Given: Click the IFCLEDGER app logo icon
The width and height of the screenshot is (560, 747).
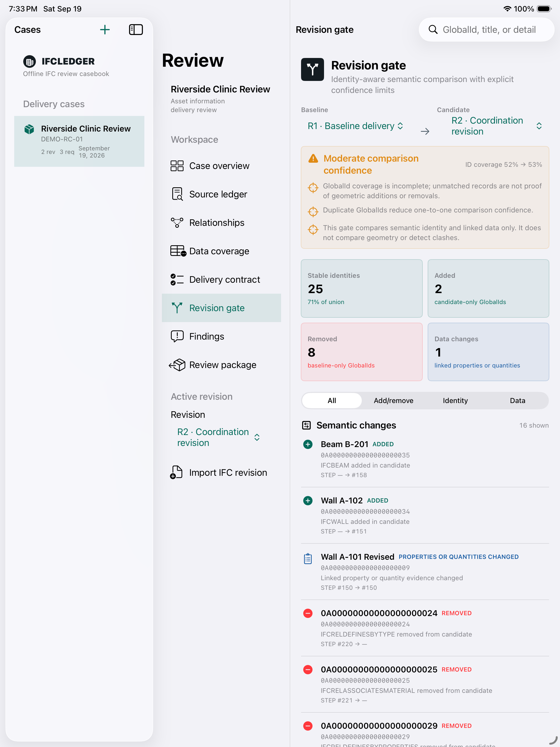Looking at the screenshot, I should pos(29,62).
